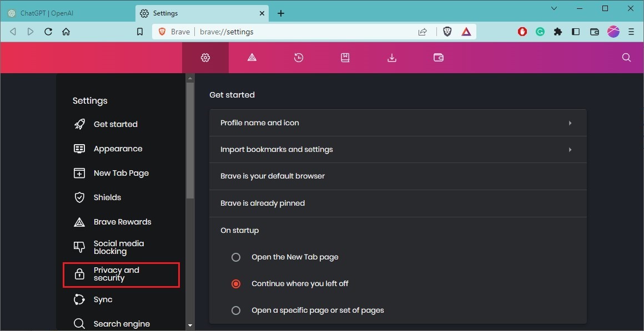Open History from the settings top bar
The height and width of the screenshot is (331, 644).
click(x=298, y=57)
